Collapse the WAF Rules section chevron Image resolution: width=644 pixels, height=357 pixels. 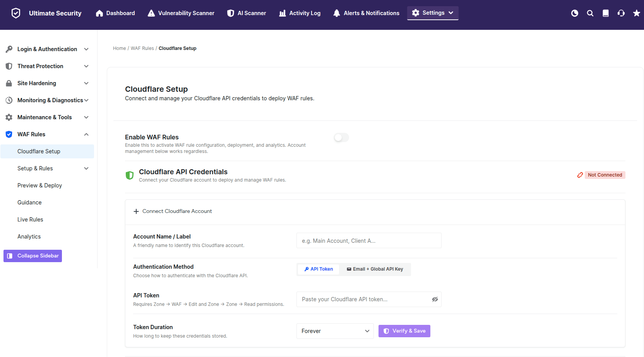[86, 134]
